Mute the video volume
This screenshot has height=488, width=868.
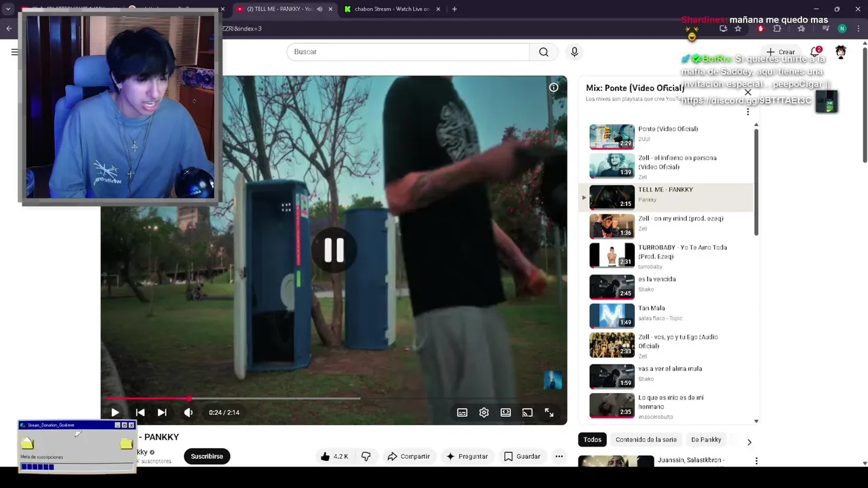(x=188, y=412)
